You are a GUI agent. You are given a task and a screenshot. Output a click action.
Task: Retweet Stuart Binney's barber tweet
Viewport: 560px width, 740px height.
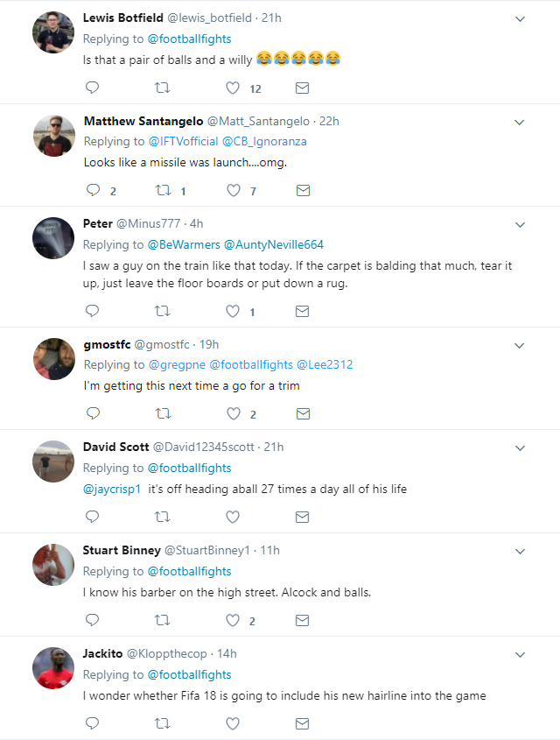pos(162,620)
